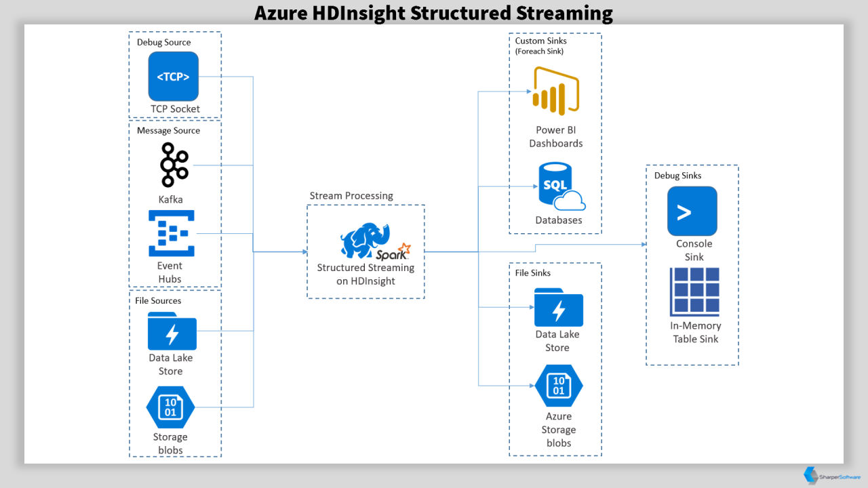Click the 'Event Hubs' caption text
Screen dimensions: 868x488
170,272
